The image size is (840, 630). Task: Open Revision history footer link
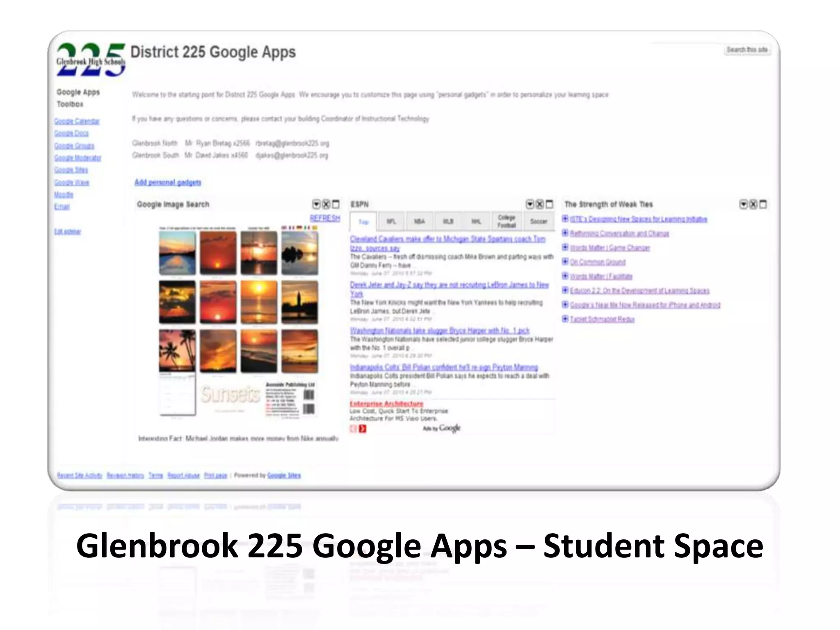coord(126,475)
